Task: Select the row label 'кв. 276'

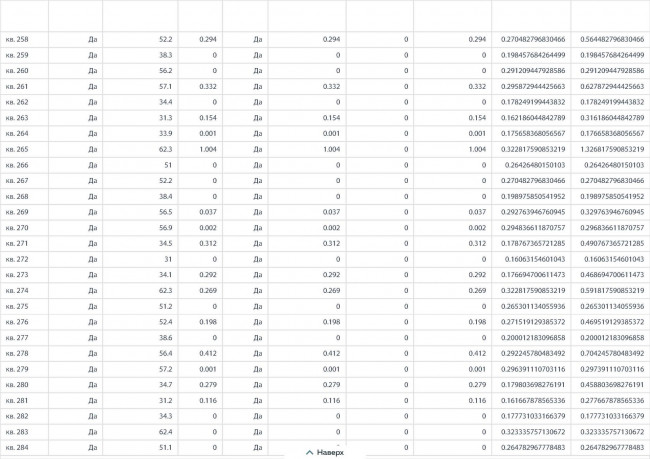Action: (x=17, y=322)
